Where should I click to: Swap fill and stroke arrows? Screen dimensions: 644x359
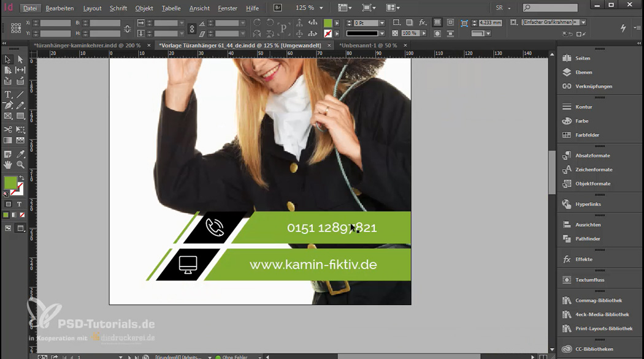point(21,178)
